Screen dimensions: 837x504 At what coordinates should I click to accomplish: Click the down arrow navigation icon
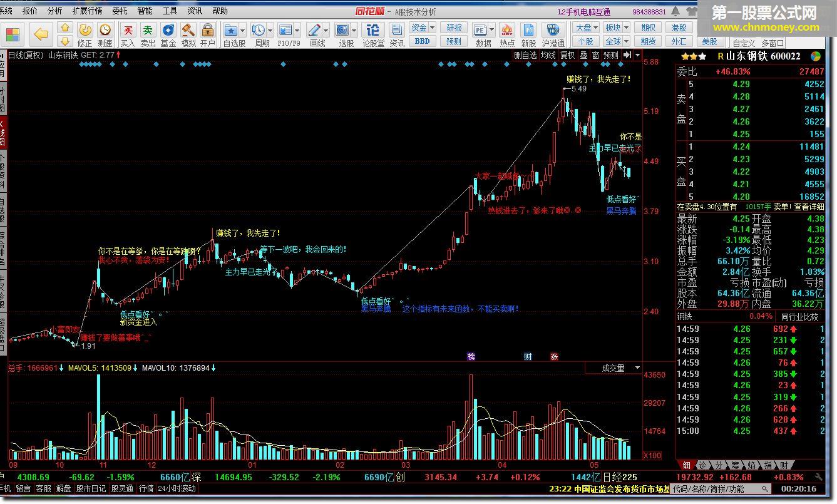(65, 41)
